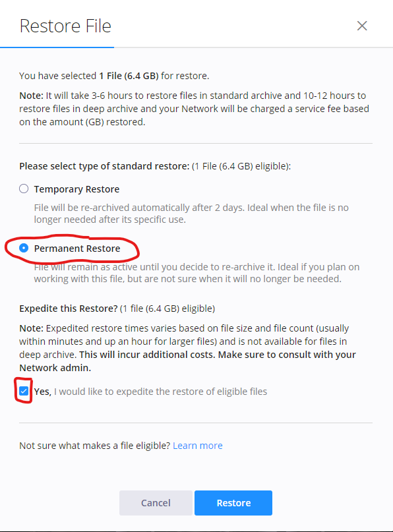Click the blue underline beneath the dialog title

(x=57, y=47)
